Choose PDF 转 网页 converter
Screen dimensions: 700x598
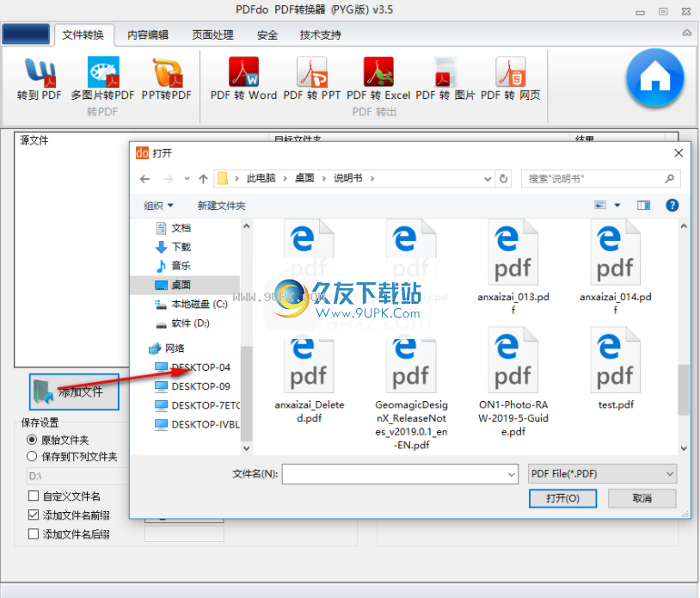coord(510,79)
